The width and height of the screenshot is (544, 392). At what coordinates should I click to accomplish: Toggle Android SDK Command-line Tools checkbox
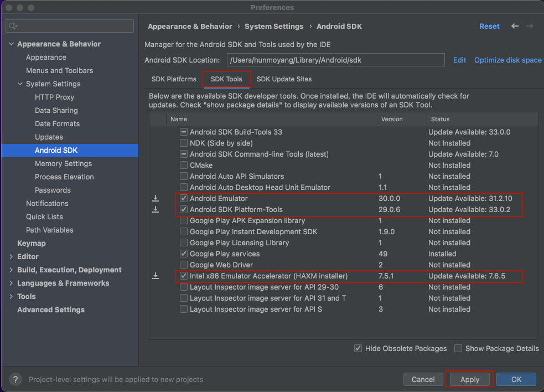click(184, 154)
